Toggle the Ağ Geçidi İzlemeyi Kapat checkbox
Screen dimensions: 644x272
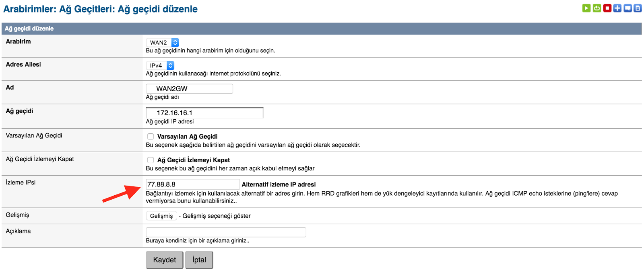(x=151, y=160)
